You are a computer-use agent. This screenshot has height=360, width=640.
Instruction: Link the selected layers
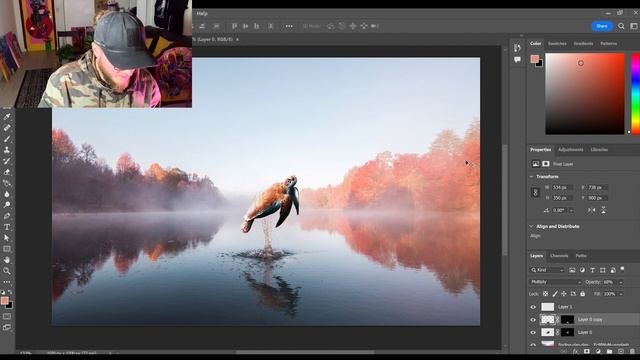point(564,351)
